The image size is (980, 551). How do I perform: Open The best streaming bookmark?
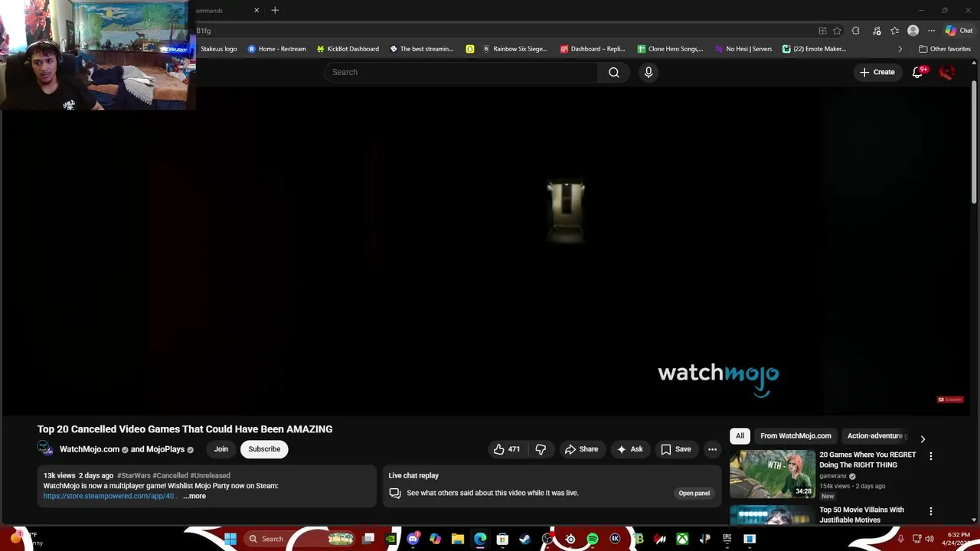(x=421, y=49)
